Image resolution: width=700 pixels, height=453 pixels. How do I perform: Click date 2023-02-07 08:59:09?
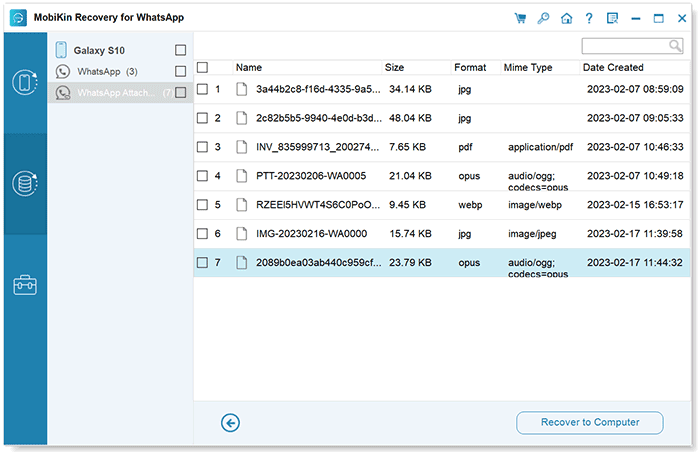(635, 89)
